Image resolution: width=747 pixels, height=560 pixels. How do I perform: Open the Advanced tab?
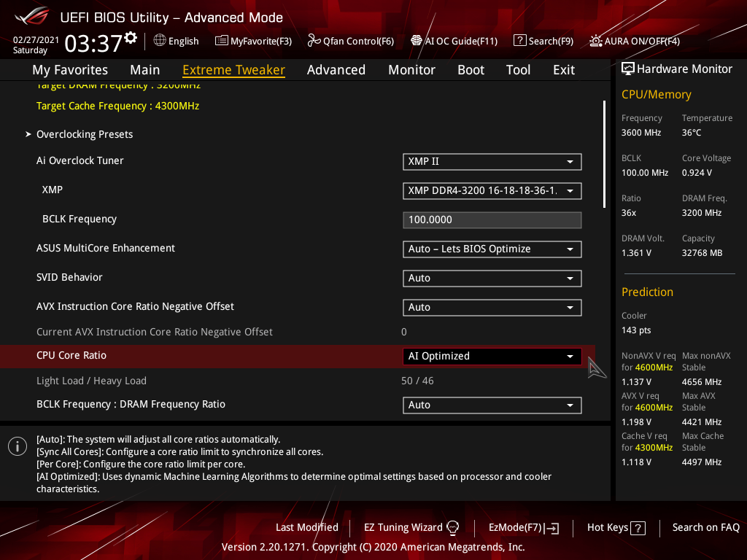(x=336, y=70)
